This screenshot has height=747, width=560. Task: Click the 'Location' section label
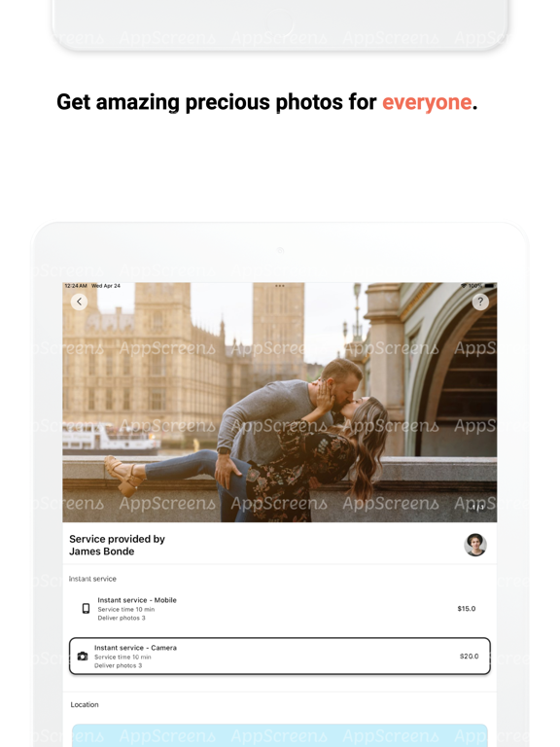tap(85, 704)
